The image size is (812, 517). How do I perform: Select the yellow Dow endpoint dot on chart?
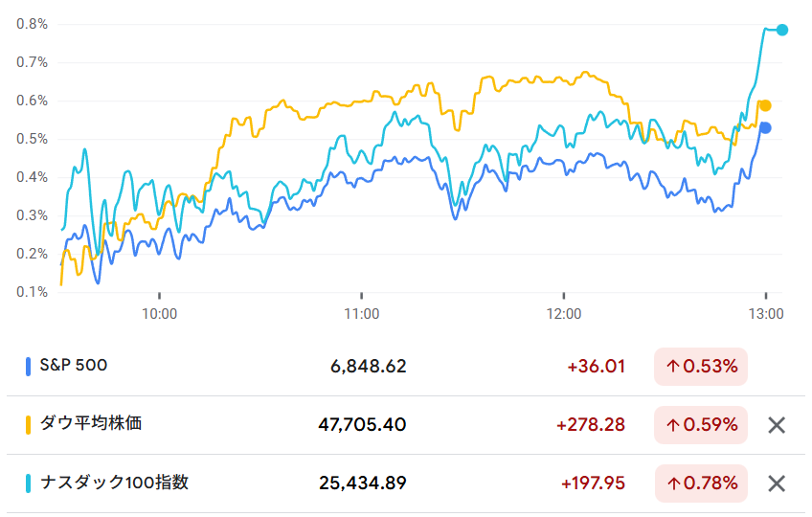(765, 105)
